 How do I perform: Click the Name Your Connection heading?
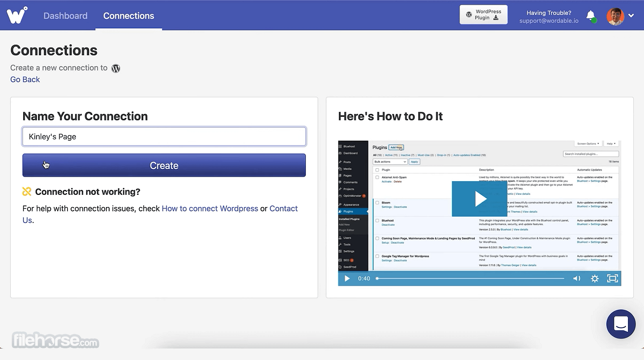point(85,116)
